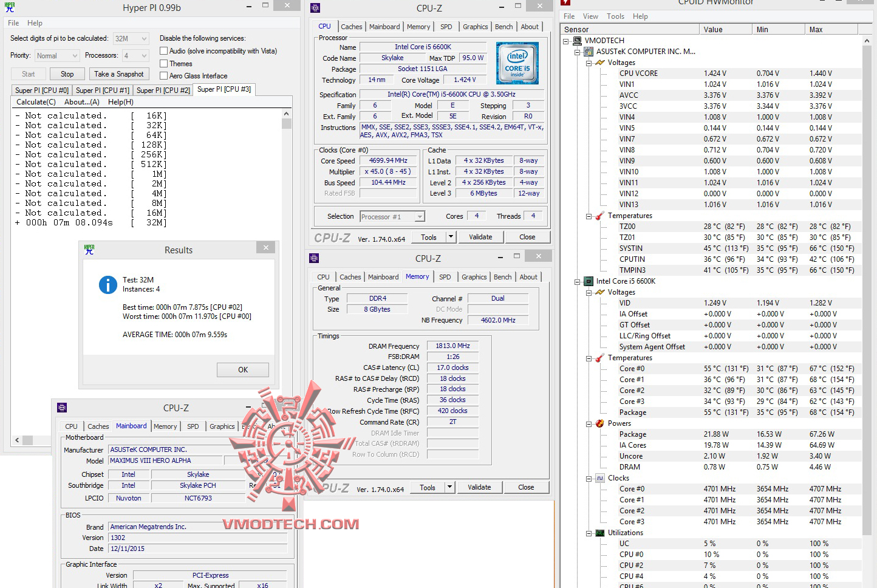This screenshot has width=877, height=588.
Task: Select the CPU VCORE voltage row
Action: pyautogui.click(x=739, y=73)
